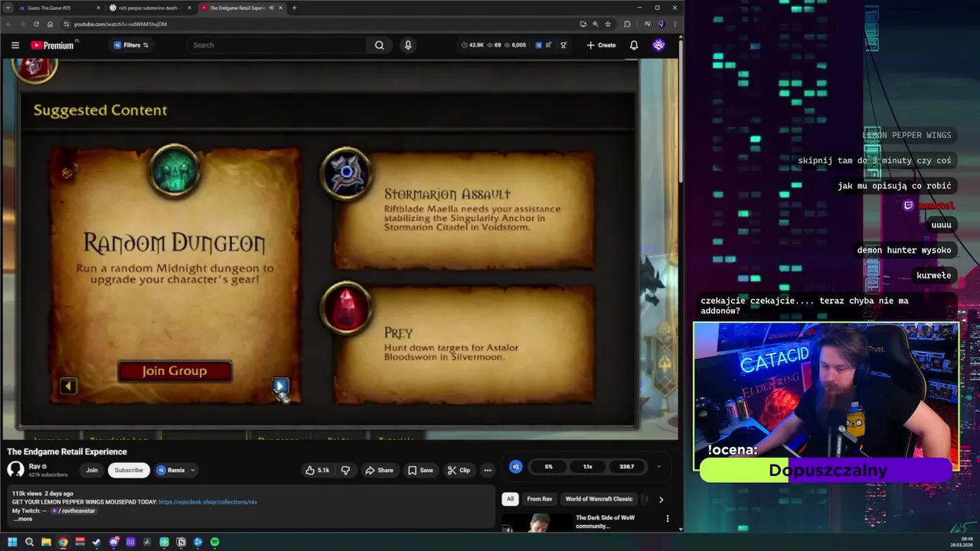This screenshot has height=551, width=980.
Task: Open the browser extensions puzzle icon
Action: 627,24
